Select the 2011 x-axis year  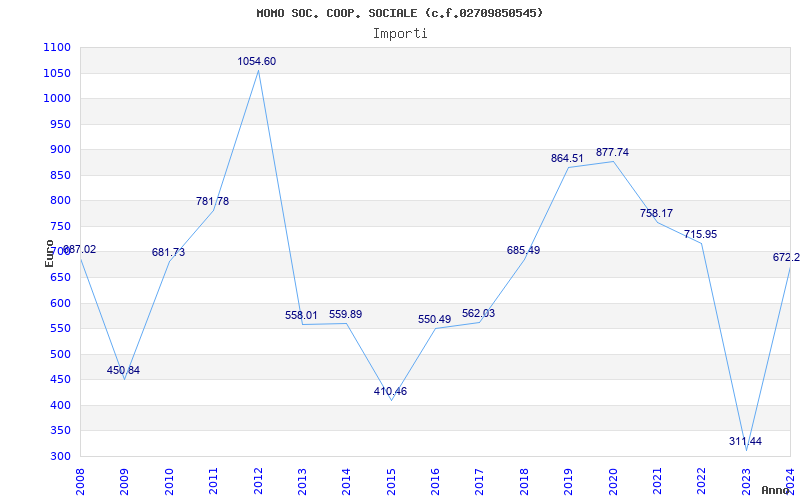(213, 480)
